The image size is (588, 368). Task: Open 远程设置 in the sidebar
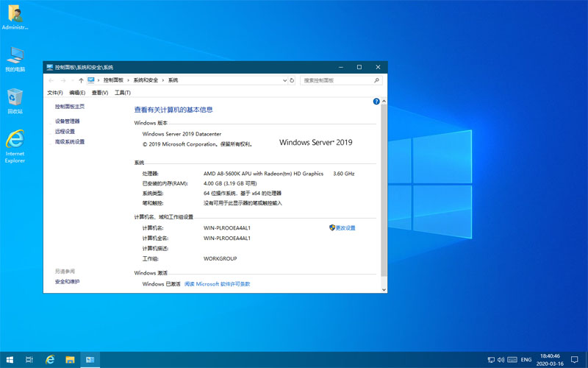65,132
